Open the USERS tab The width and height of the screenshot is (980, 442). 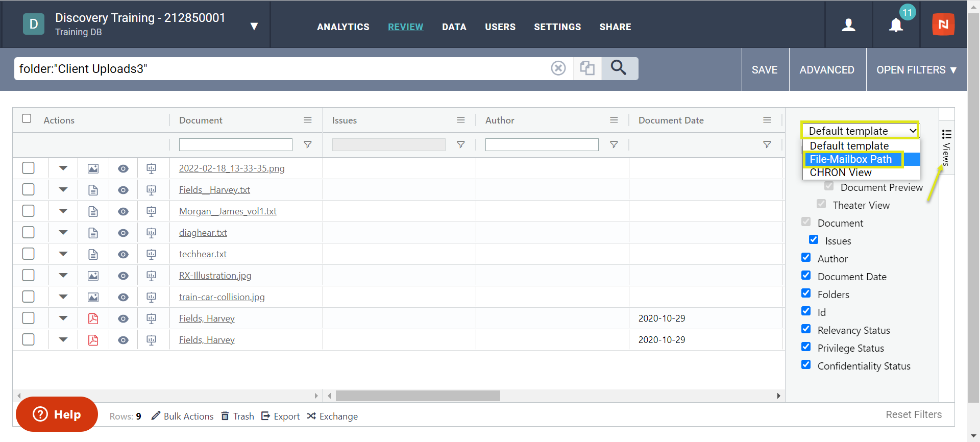tap(500, 27)
